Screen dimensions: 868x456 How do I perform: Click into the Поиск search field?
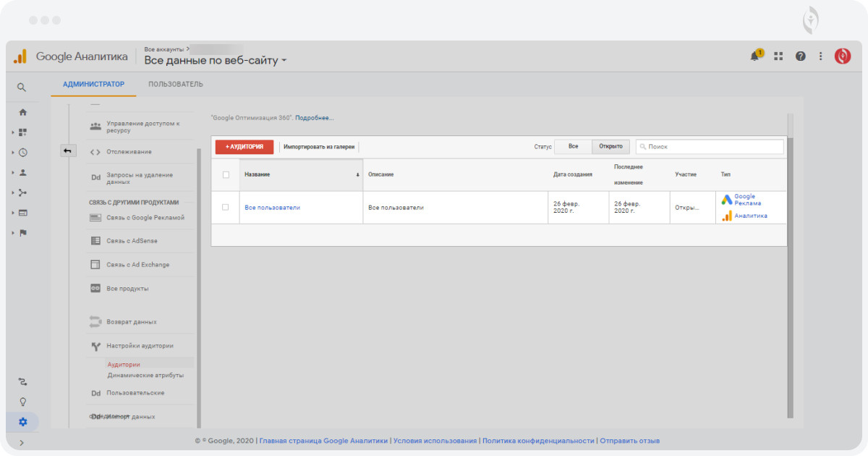(x=710, y=146)
